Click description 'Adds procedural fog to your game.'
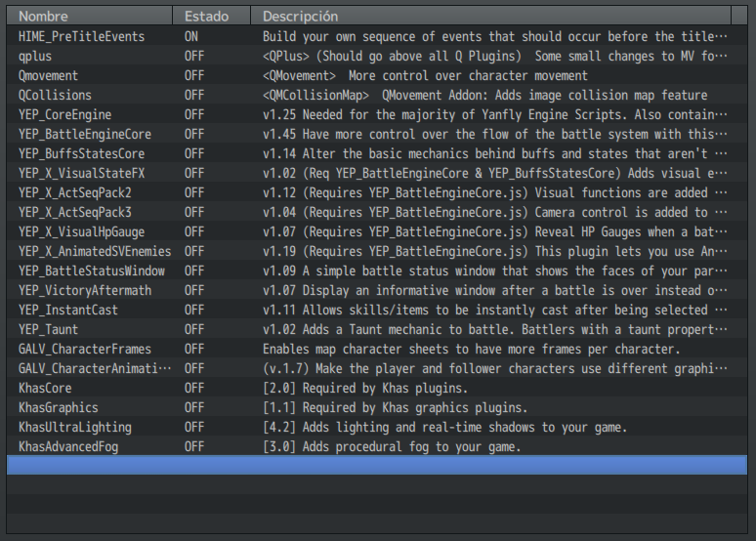The height and width of the screenshot is (541, 756). tap(391, 446)
